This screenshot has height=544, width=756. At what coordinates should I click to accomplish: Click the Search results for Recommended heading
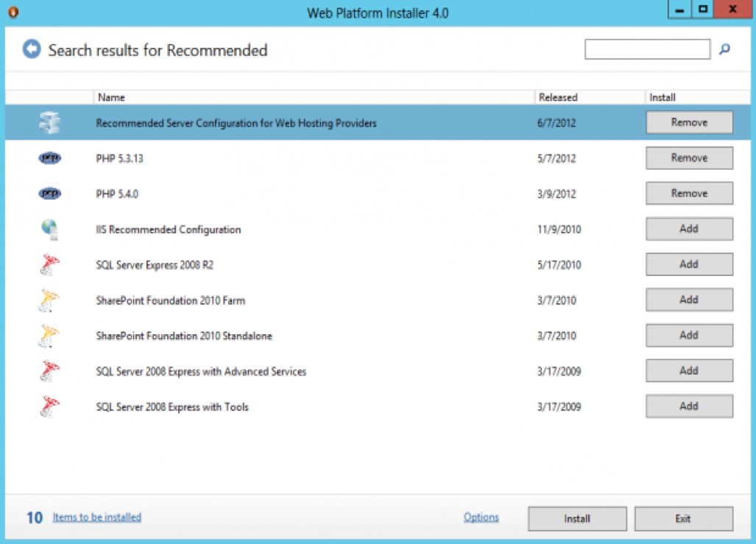158,50
